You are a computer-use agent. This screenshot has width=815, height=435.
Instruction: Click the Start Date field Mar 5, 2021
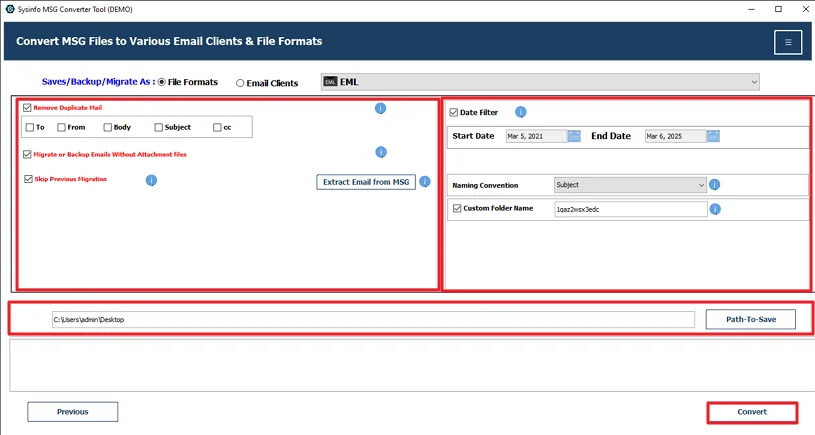[536, 136]
